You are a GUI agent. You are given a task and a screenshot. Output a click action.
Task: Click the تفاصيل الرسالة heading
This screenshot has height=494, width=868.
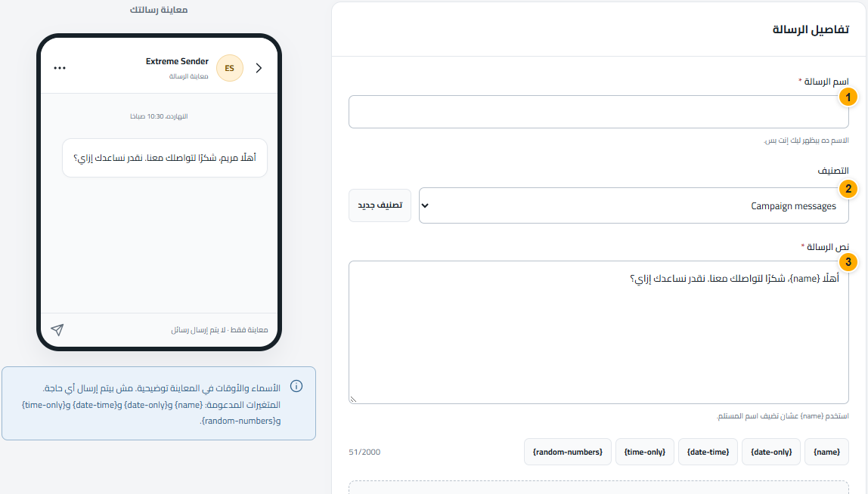(x=811, y=30)
